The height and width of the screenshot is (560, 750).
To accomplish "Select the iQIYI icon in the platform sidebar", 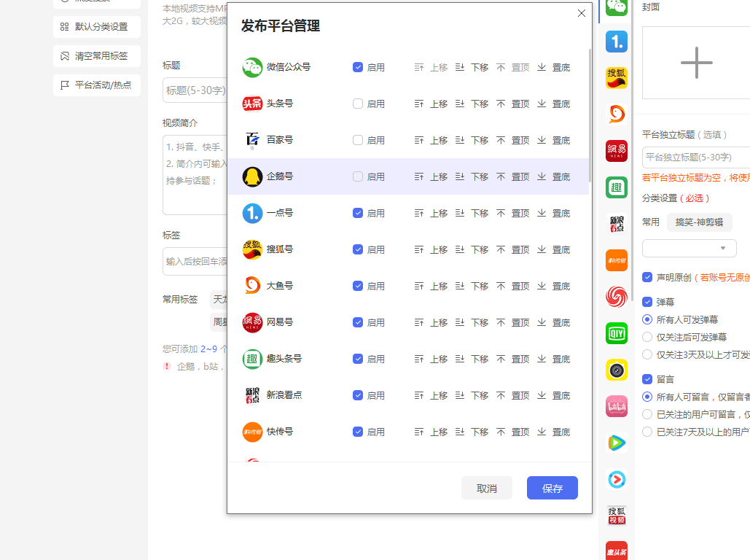I will point(616,333).
